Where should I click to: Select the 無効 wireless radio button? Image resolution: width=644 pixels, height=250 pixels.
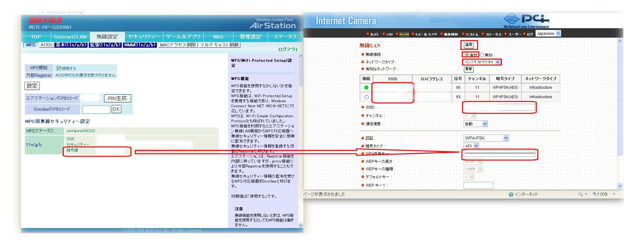point(482,55)
